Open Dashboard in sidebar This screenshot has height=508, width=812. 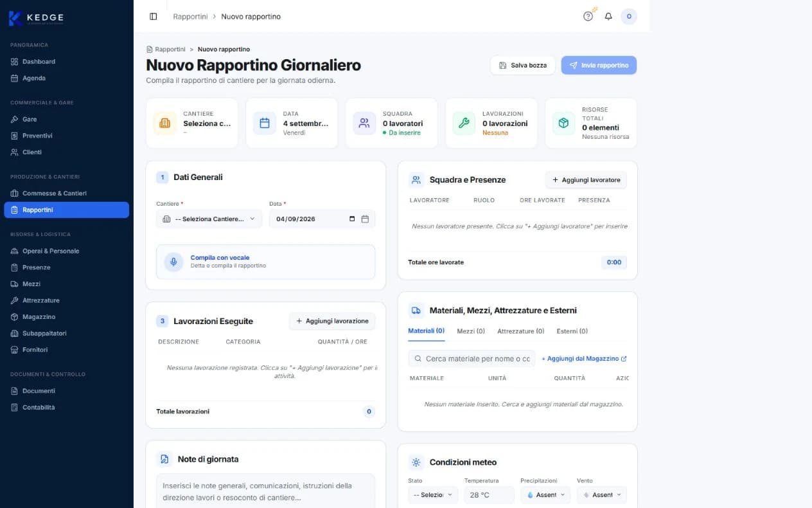66,62
